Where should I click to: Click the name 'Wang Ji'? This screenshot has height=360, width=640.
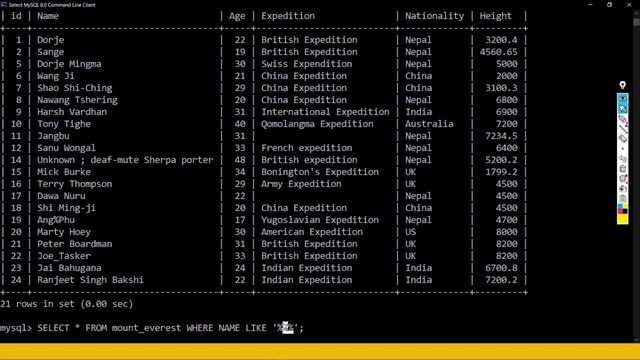pyautogui.click(x=56, y=76)
